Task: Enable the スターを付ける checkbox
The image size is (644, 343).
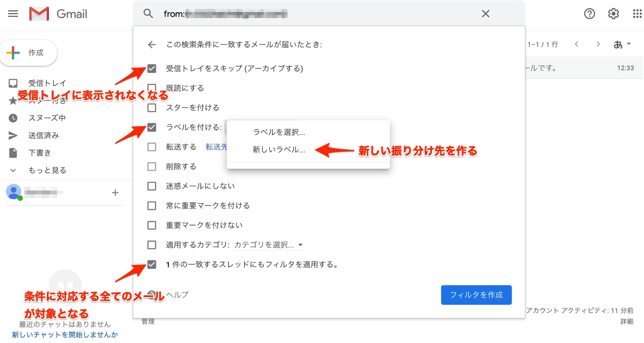Action: point(152,108)
